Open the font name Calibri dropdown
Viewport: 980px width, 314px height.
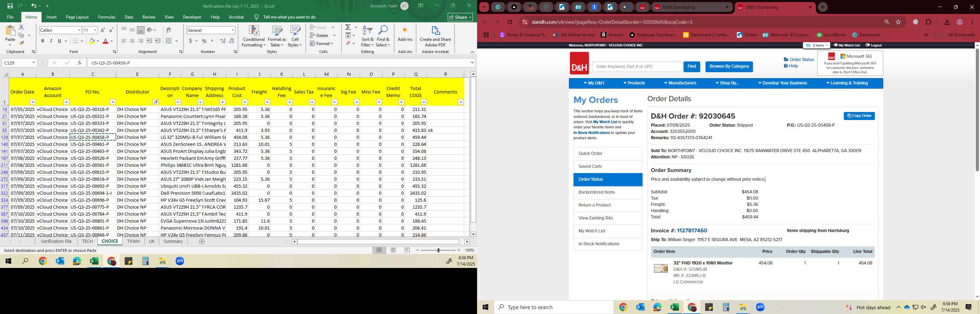tap(79, 30)
